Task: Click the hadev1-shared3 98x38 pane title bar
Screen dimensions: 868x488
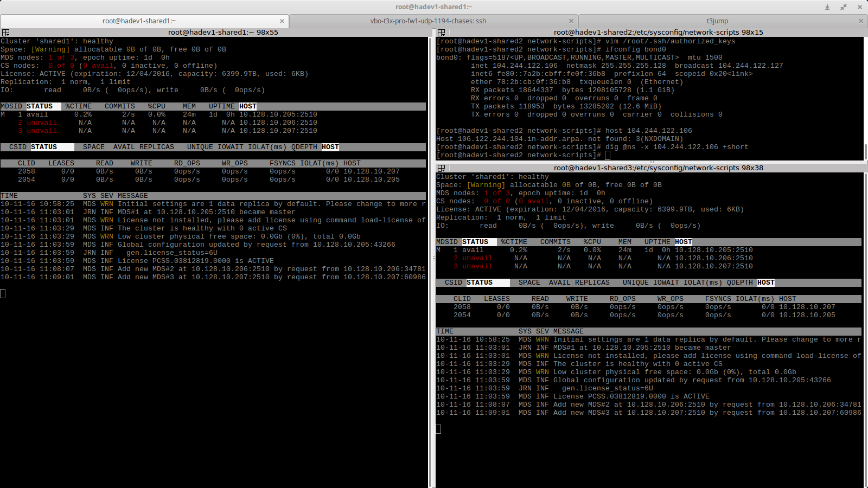Action: click(x=658, y=168)
